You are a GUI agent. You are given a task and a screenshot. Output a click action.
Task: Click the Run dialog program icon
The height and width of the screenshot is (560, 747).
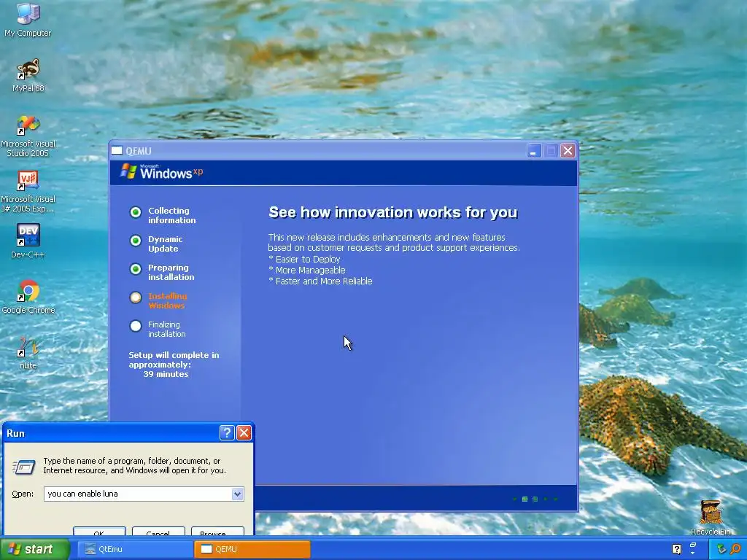click(24, 467)
